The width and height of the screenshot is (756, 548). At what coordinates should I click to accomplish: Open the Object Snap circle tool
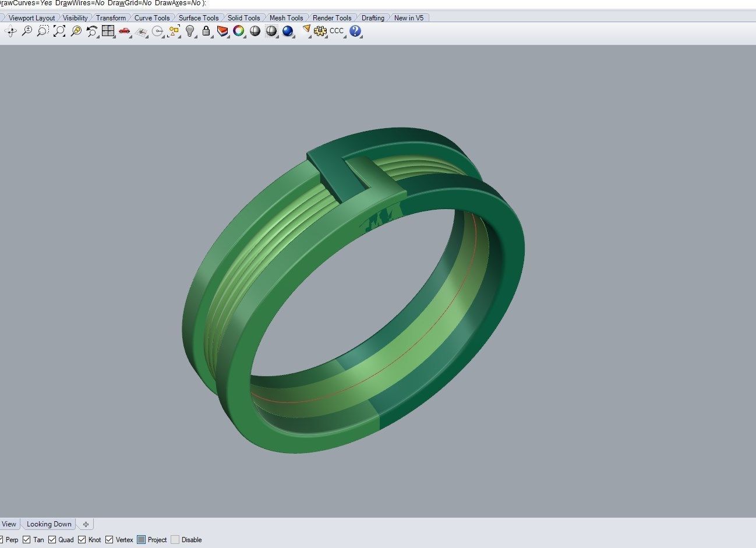(157, 31)
